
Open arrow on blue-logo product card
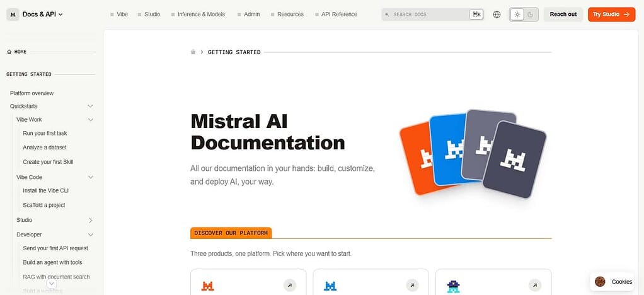coord(412,285)
